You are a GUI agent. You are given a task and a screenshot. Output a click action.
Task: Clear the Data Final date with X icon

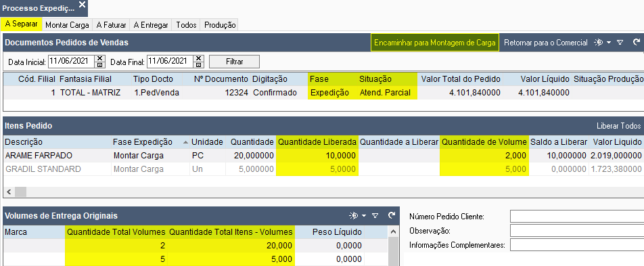(199, 58)
